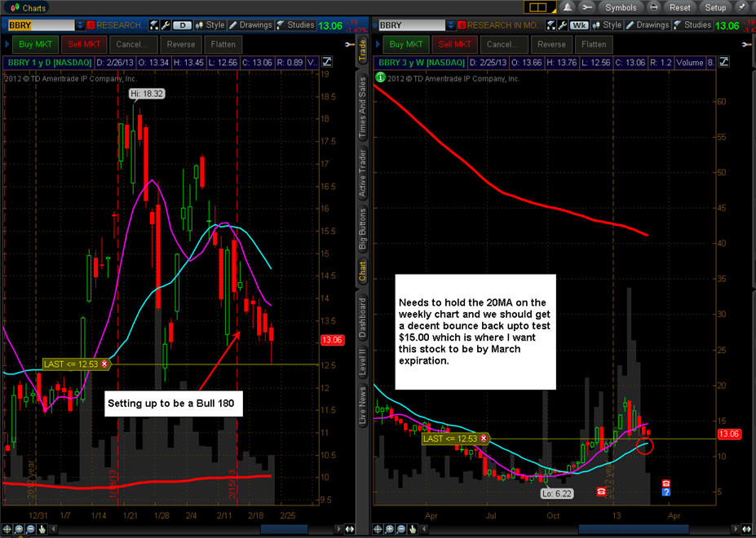Open the share chart icon, right chart
This screenshot has width=756, height=538.
point(551,25)
